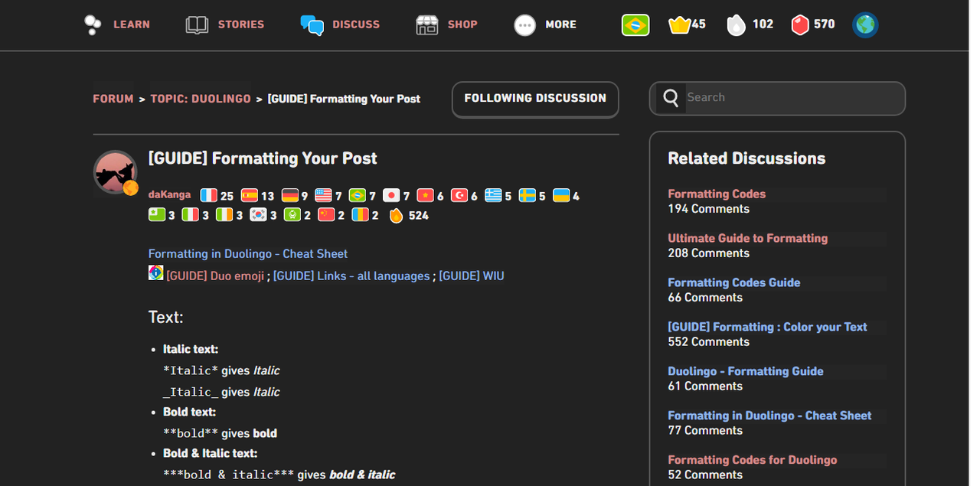Viewport: 980px width, 486px height.
Task: Click the '552 Comments' count text
Action: click(x=708, y=342)
